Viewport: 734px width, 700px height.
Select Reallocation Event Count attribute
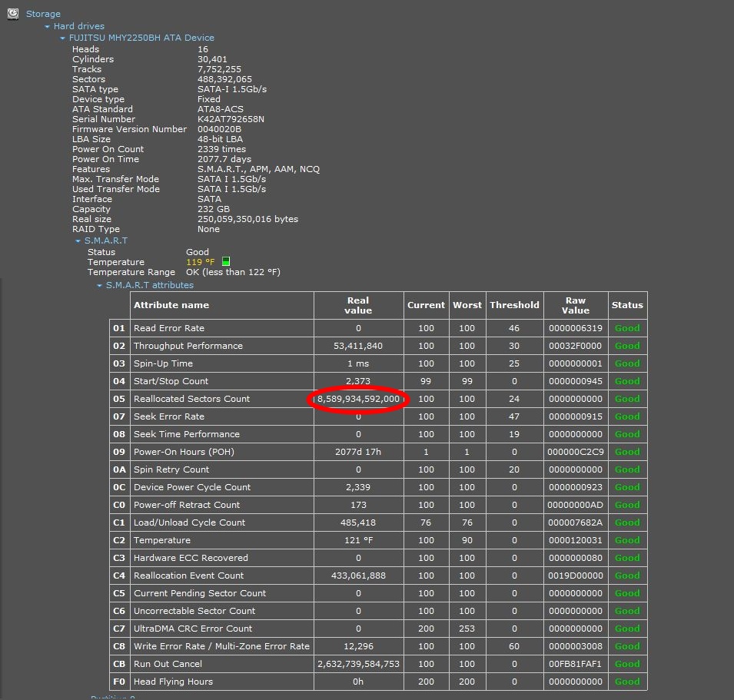[188, 576]
